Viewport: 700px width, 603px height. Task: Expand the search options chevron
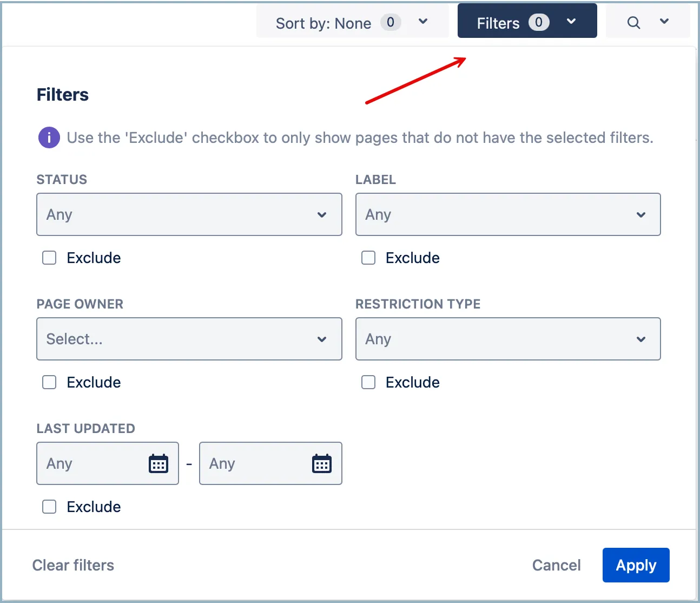click(x=664, y=22)
